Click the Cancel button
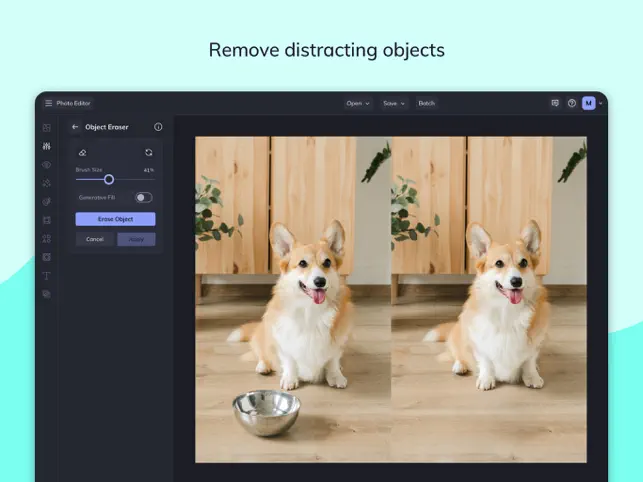The height and width of the screenshot is (482, 643). coord(95,239)
